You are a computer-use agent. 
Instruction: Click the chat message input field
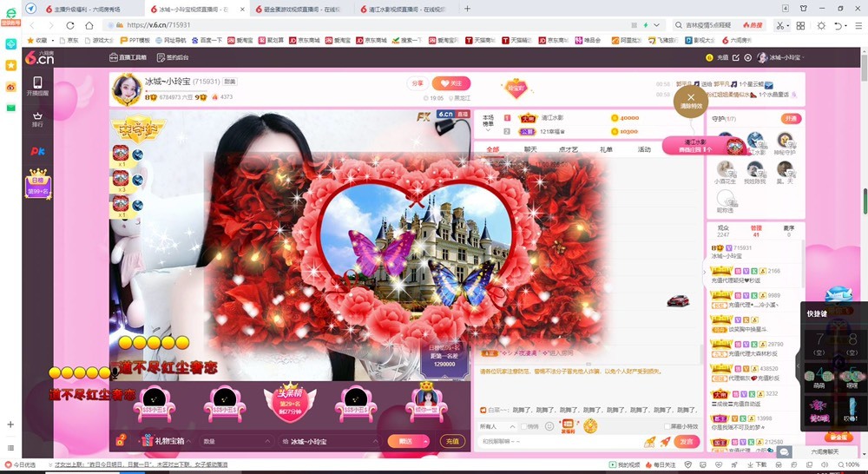(558, 441)
